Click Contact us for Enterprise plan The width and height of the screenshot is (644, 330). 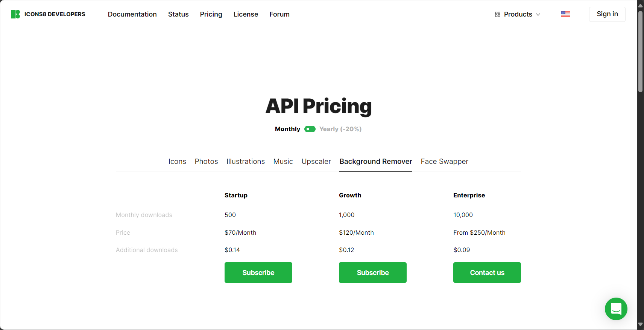pyautogui.click(x=487, y=273)
